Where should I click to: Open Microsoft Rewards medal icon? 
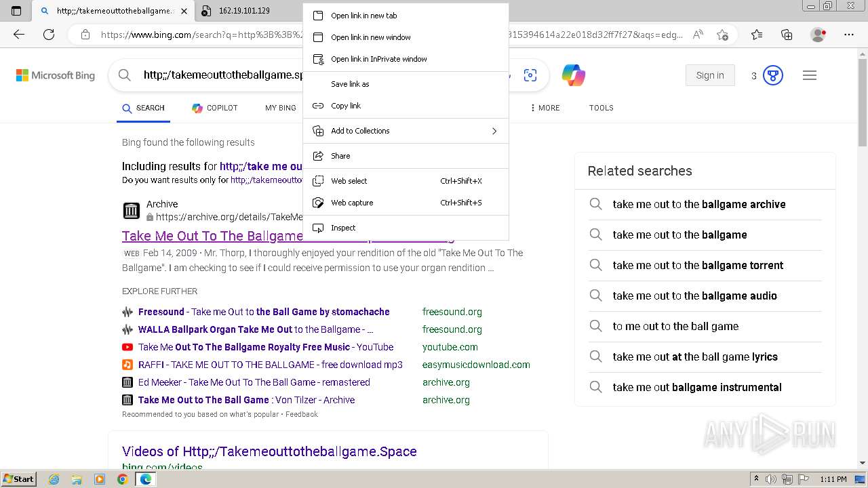click(x=773, y=75)
